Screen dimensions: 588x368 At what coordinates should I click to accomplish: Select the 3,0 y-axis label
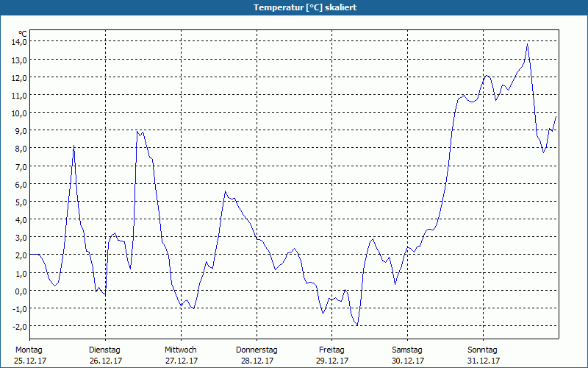[21, 237]
